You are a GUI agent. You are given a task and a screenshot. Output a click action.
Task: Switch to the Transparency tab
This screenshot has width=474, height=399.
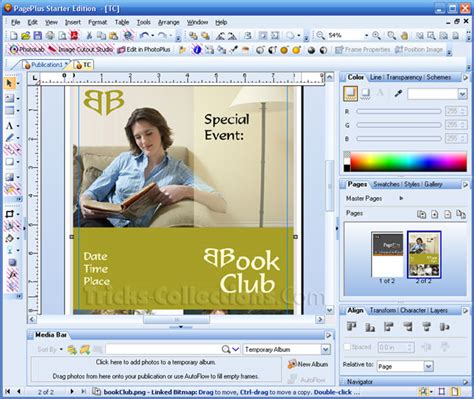point(404,77)
